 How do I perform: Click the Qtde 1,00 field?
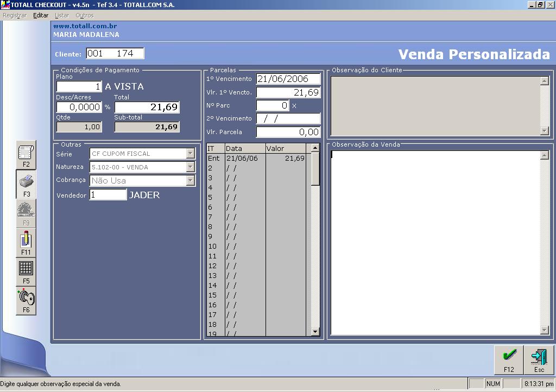click(79, 127)
